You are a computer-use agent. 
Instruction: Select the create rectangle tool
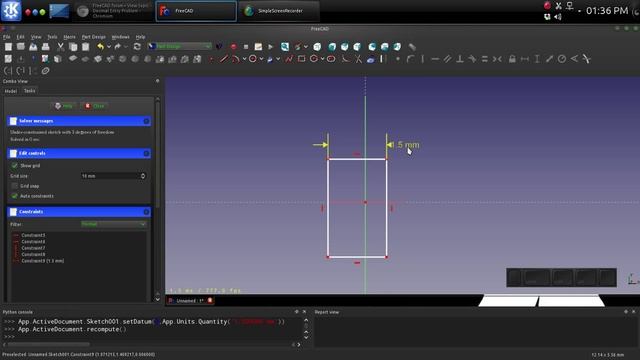[302, 59]
